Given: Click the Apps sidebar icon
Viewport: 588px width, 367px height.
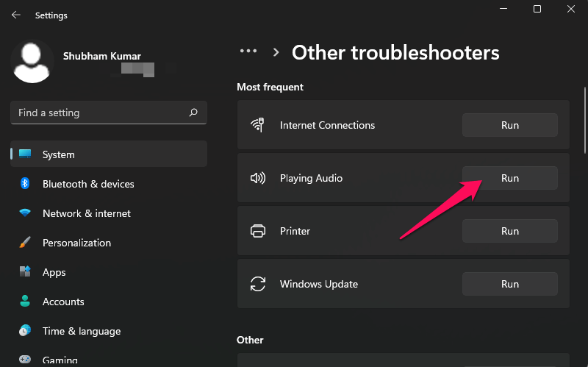Looking at the screenshot, I should [x=25, y=272].
